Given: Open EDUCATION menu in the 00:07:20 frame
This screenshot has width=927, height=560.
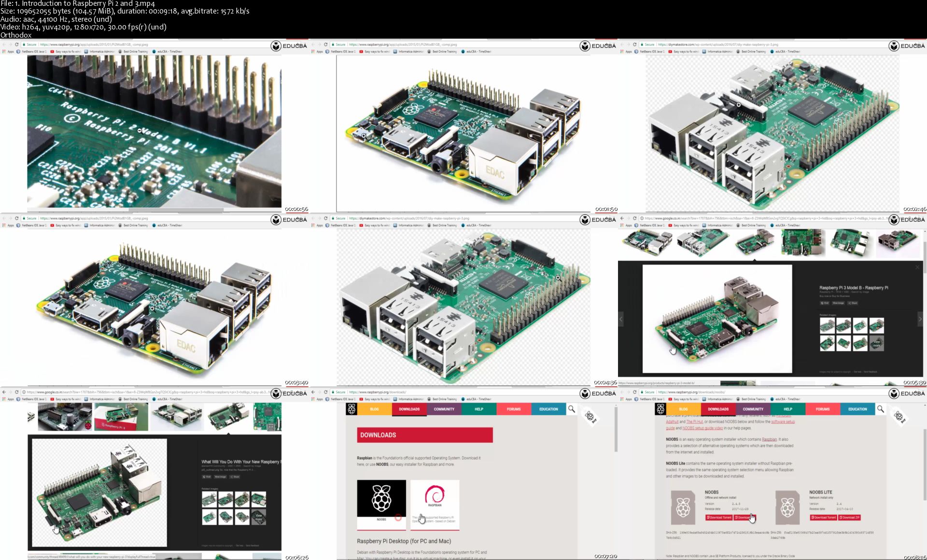Looking at the screenshot, I should tap(548, 409).
